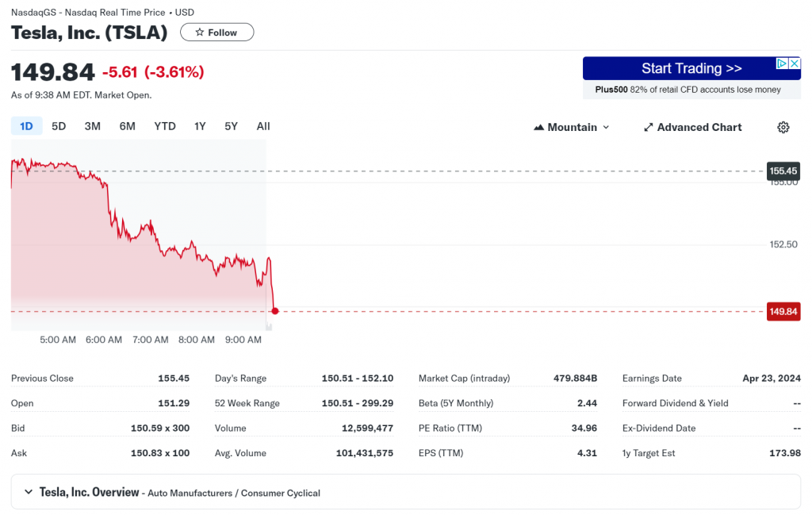The image size is (812, 515).
Task: Click the ad info triangle icon
Action: click(x=781, y=63)
